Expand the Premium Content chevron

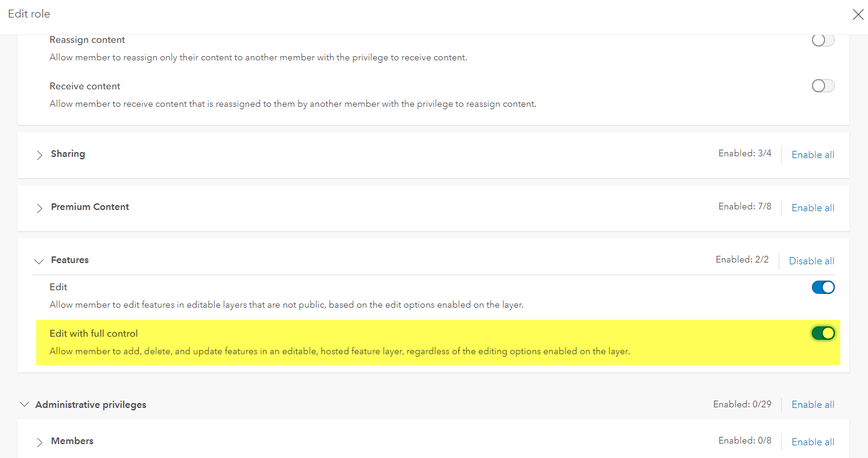click(x=39, y=208)
